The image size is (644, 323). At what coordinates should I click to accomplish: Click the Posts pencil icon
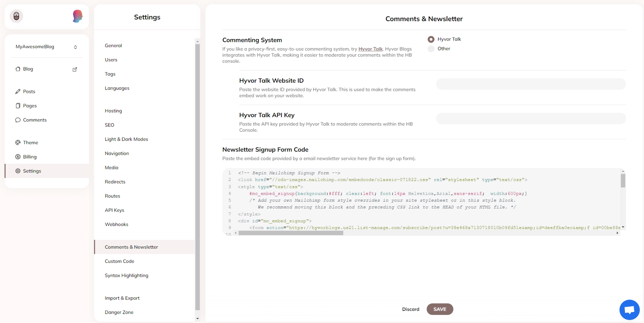pos(18,92)
